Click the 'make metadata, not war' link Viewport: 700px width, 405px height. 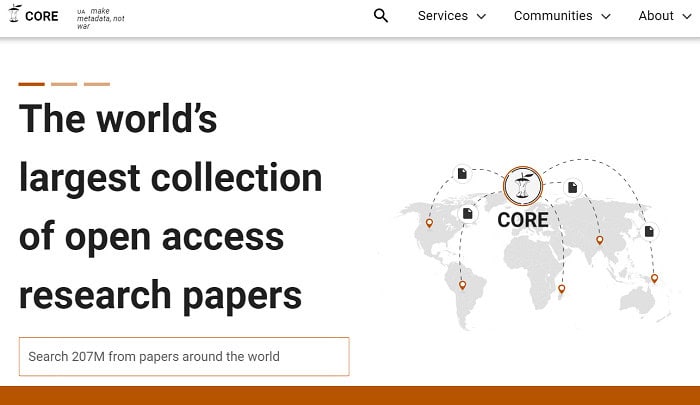click(x=100, y=18)
